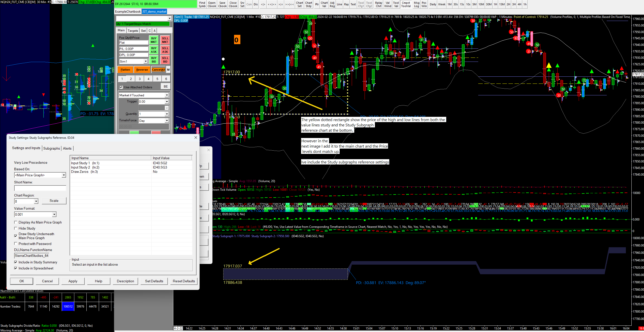Click the Find Symbol toolbar button

[202, 4]
